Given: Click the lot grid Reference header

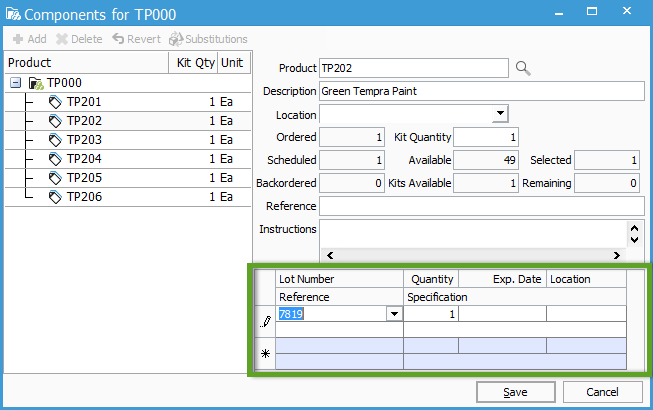Looking at the screenshot, I should pyautogui.click(x=339, y=297).
